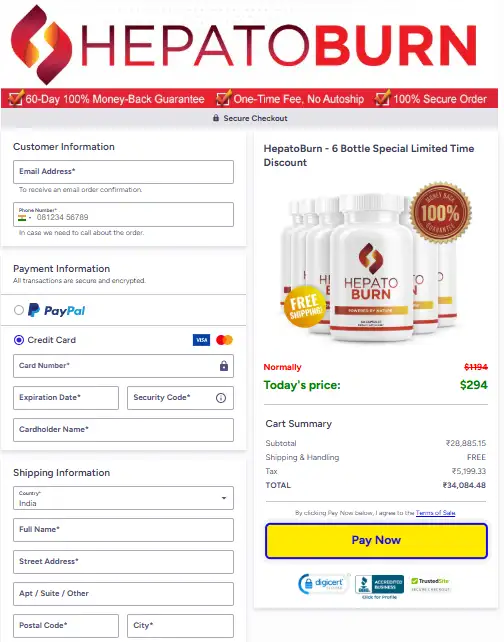Click the Country dropdown arrow
The height and width of the screenshot is (642, 504).
click(x=224, y=498)
